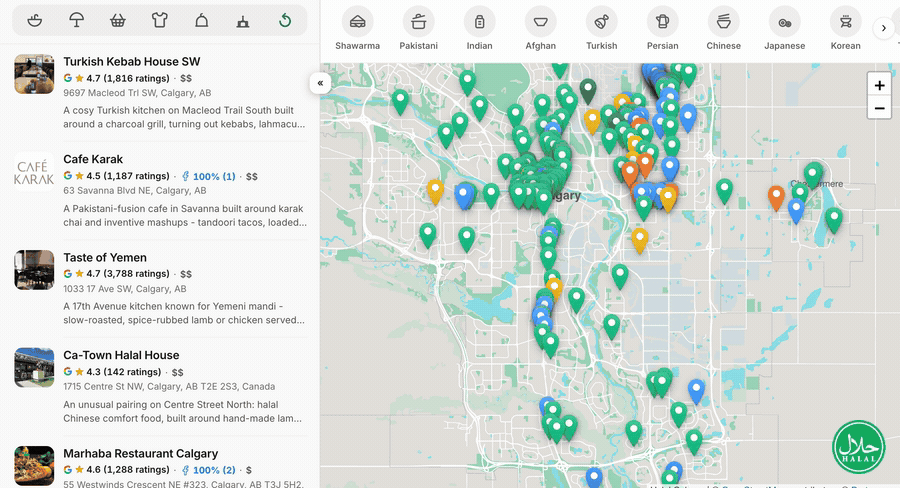Select the restaurants bowl category icon
This screenshot has width=900, height=488.
point(35,21)
